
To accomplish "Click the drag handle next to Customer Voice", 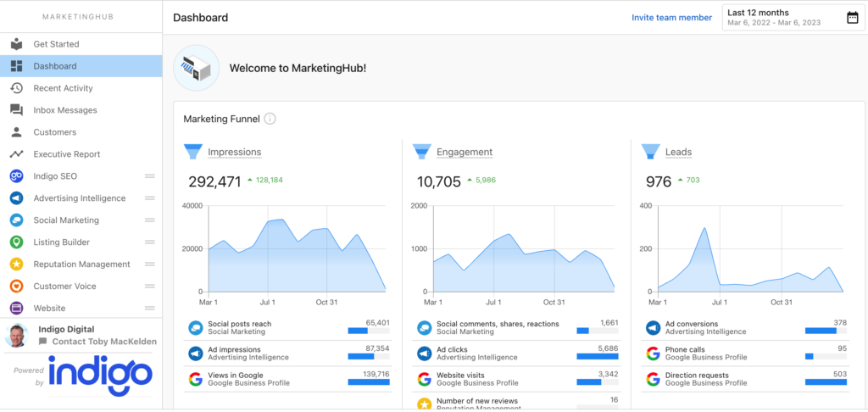I will (149, 287).
